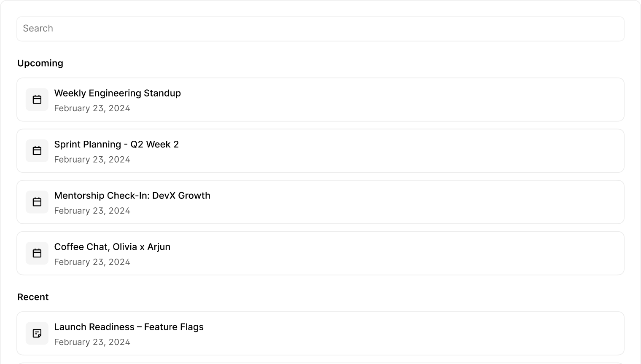
Task: Select the Mentorship Check-In calendar icon
Action: click(37, 202)
